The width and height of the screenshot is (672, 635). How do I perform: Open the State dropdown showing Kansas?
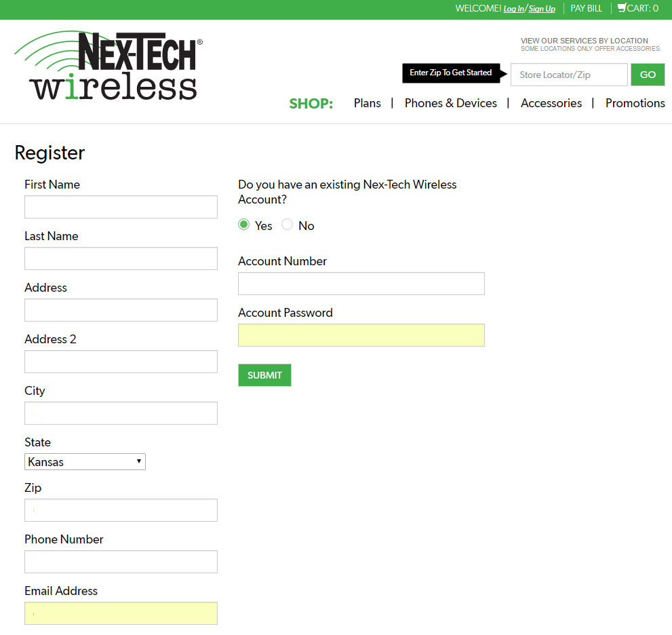coord(85,462)
